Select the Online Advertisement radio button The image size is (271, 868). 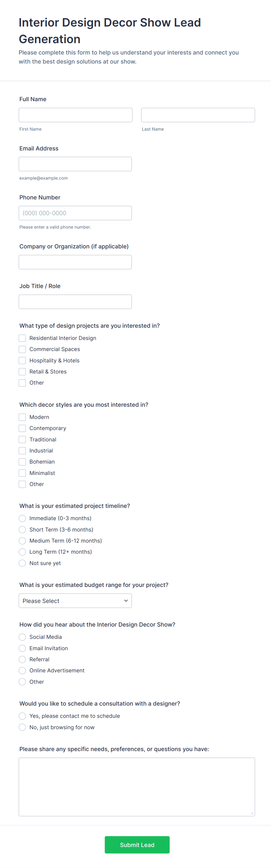click(x=22, y=671)
